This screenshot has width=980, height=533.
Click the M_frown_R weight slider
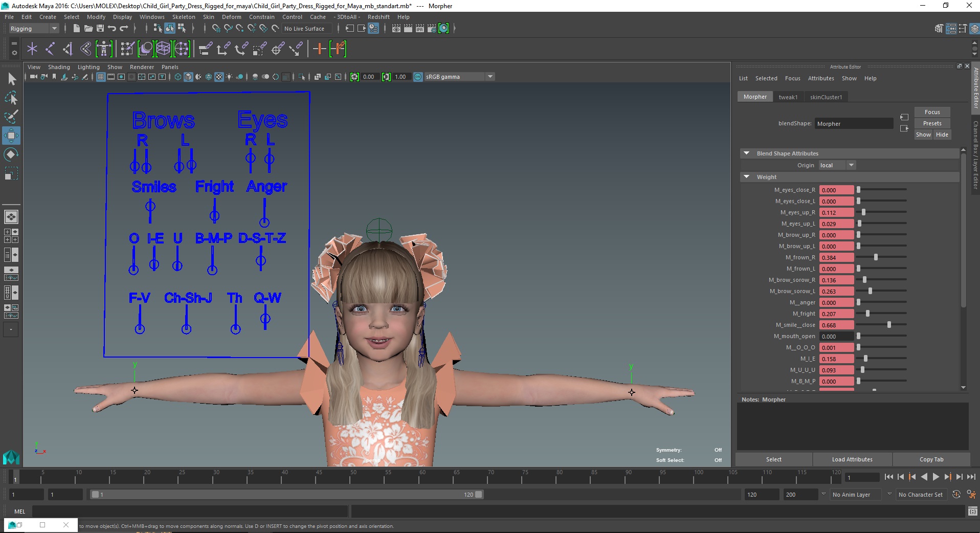(x=882, y=257)
